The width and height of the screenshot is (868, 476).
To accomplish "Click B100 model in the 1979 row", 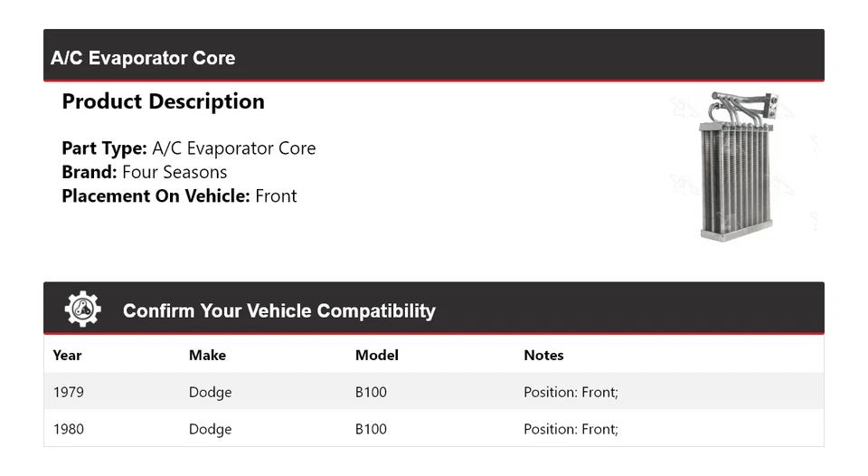I will click(x=371, y=392).
